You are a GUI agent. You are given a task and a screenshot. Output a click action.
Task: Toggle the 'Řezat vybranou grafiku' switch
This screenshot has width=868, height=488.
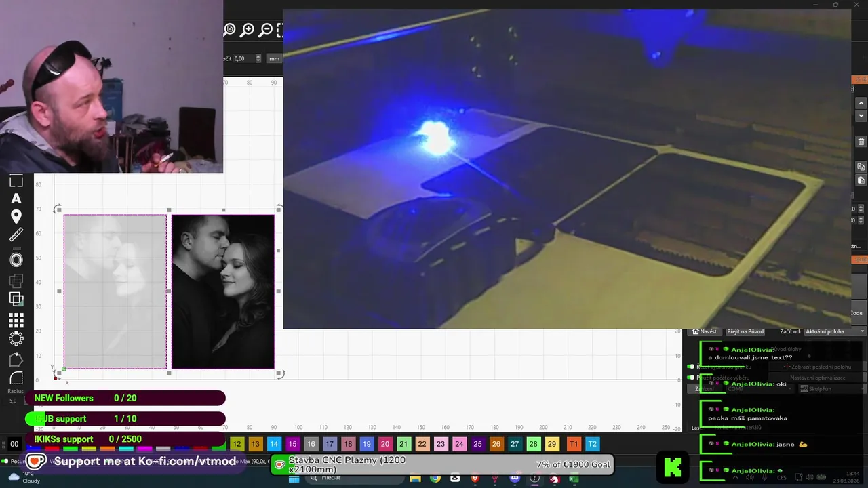pos(690,367)
